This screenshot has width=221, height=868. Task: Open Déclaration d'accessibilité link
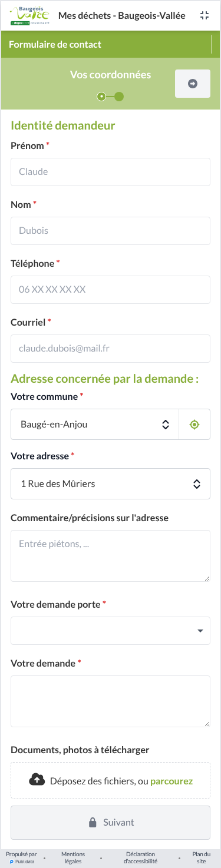coord(141,858)
